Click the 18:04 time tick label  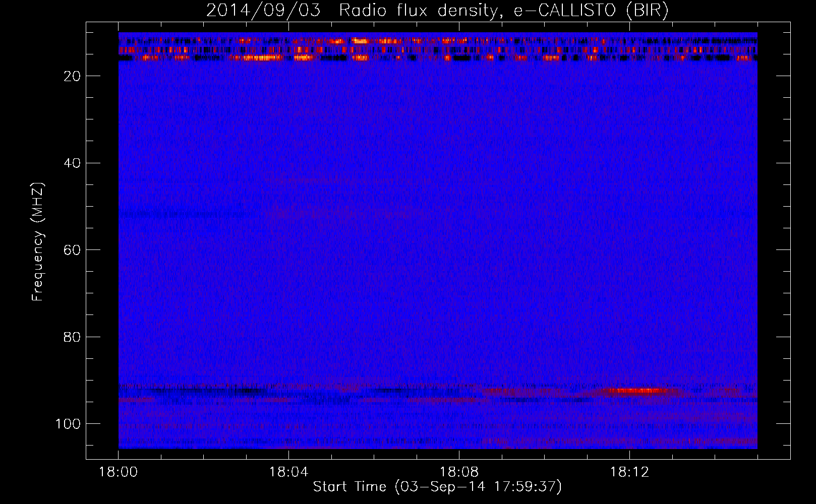click(288, 472)
